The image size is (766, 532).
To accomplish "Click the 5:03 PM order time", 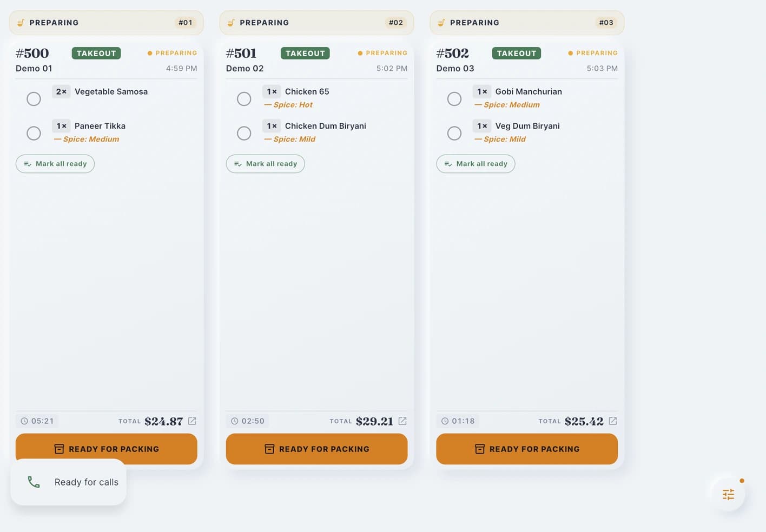I will [x=602, y=69].
